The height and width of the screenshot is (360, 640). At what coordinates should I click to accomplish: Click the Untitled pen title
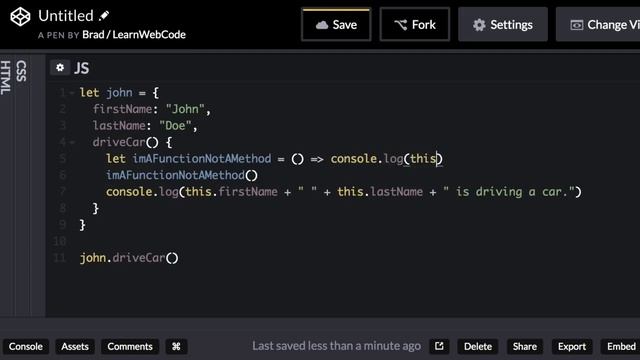coord(66,16)
